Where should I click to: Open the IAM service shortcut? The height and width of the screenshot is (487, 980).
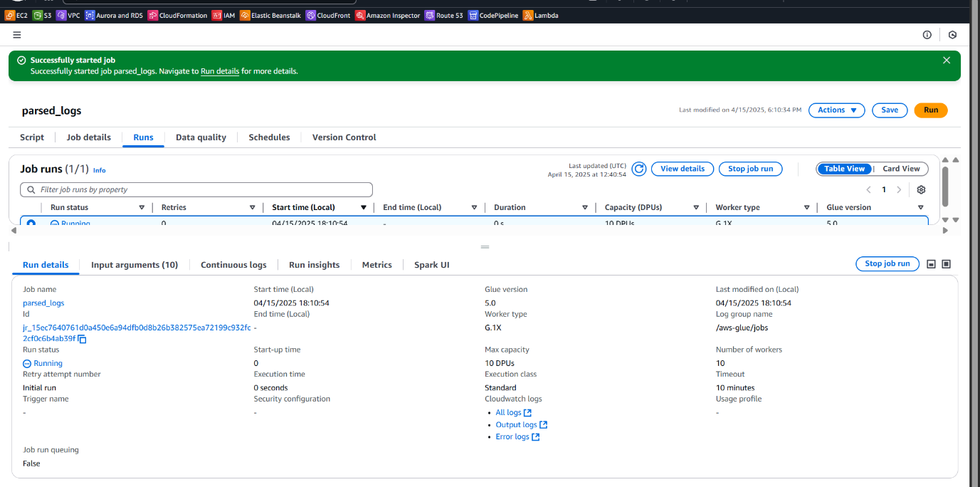click(x=224, y=15)
